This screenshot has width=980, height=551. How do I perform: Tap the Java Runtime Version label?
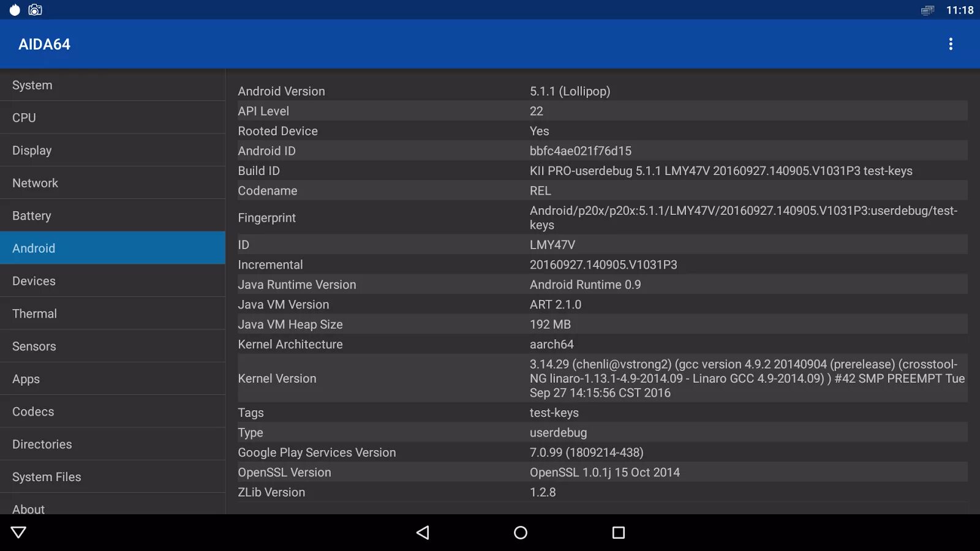click(297, 284)
